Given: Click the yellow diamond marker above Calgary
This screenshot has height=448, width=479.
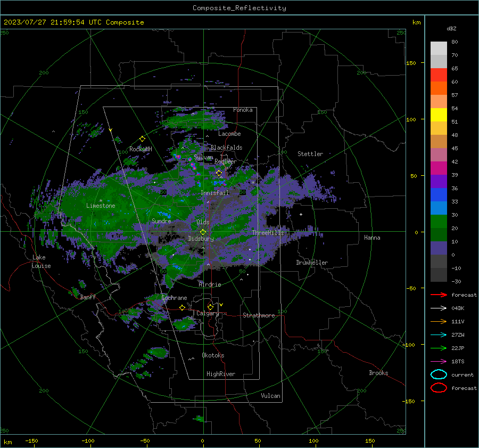Looking at the screenshot, I should pyautogui.click(x=210, y=307).
